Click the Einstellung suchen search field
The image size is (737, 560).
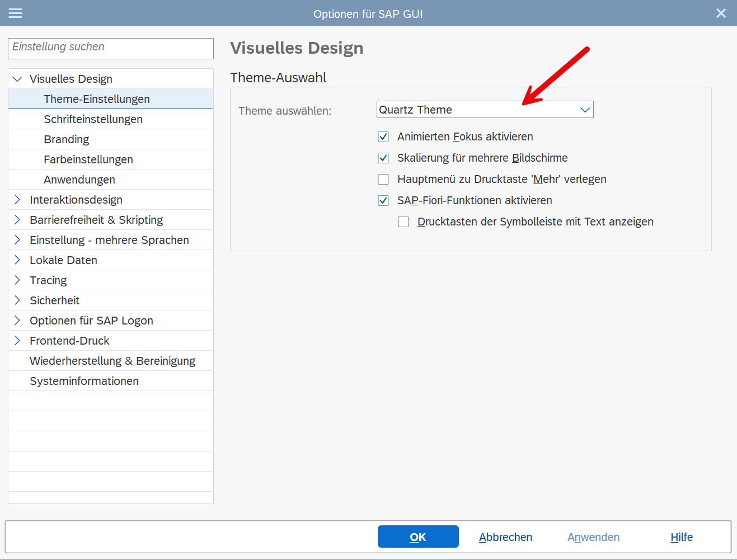tap(111, 48)
